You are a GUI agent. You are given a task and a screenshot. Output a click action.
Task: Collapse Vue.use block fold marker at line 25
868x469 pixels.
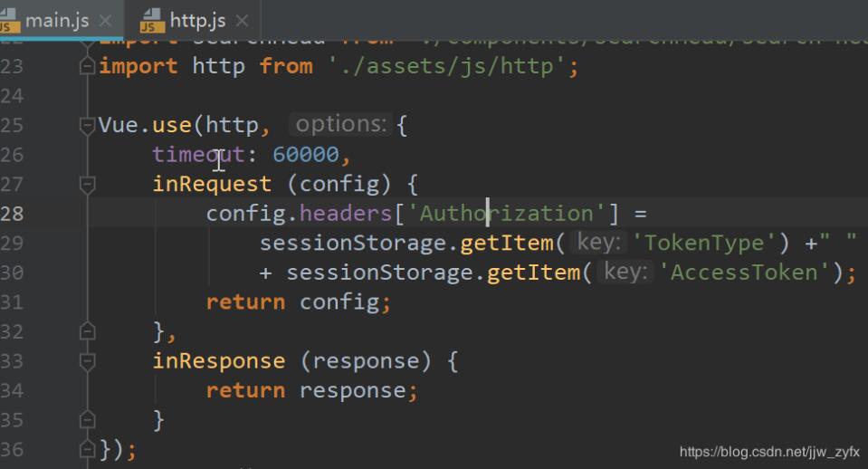[x=87, y=126]
